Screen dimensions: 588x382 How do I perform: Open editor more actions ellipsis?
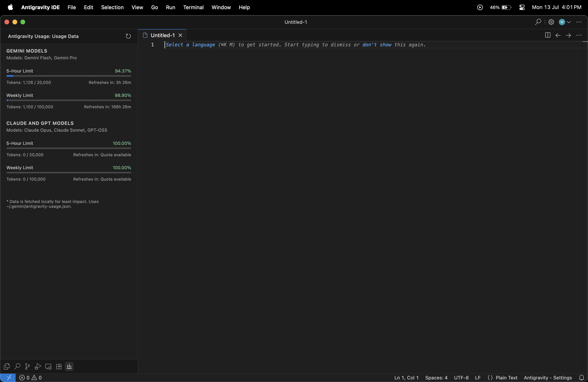click(579, 35)
